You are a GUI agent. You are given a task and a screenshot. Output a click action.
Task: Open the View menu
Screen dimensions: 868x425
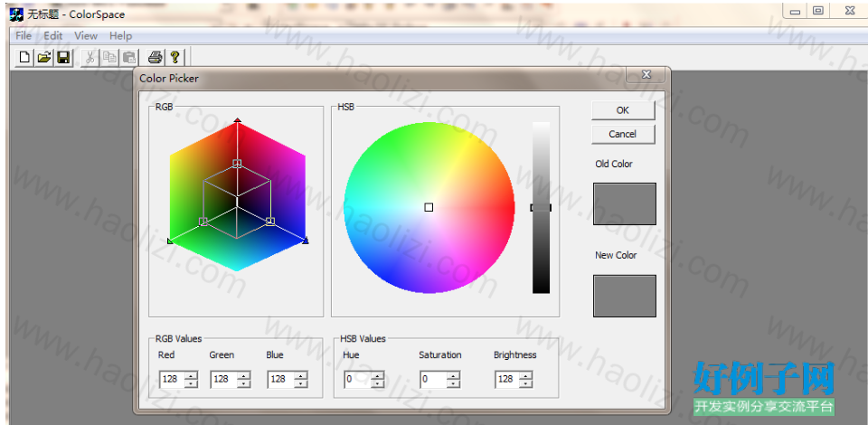click(x=86, y=35)
